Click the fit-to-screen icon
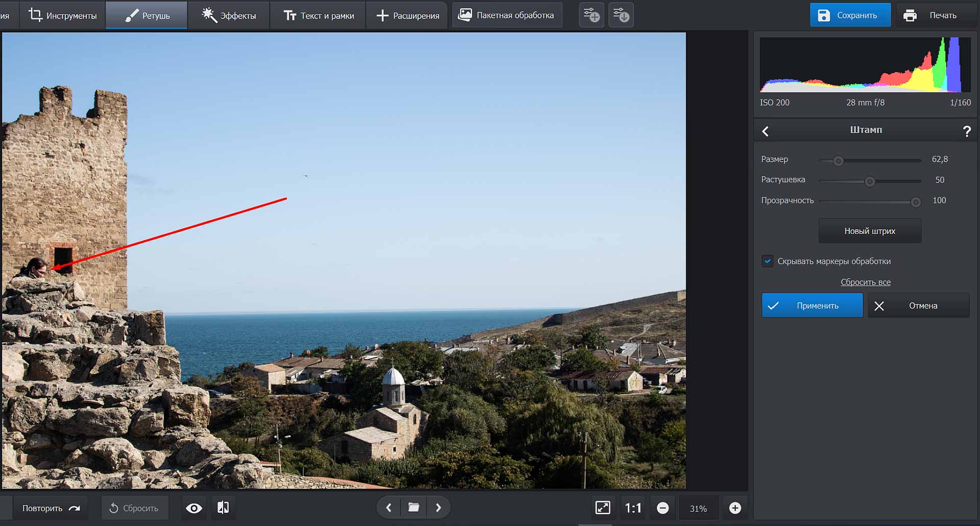Image resolution: width=980 pixels, height=526 pixels. coord(603,508)
